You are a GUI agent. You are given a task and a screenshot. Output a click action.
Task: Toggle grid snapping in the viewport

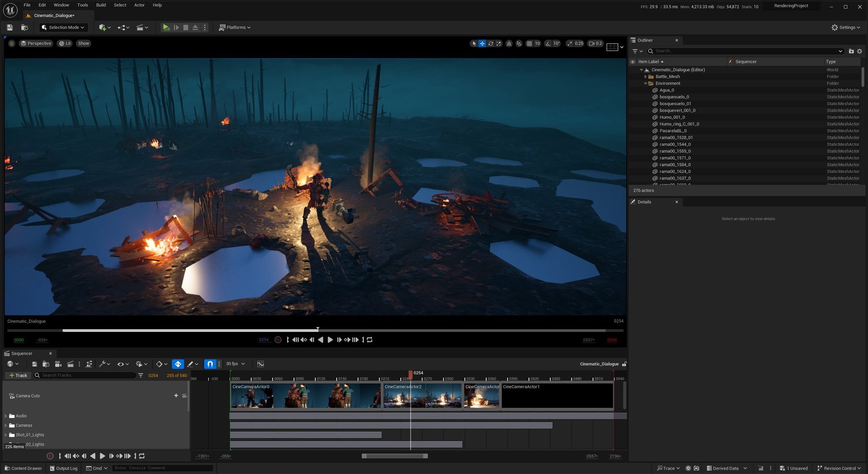point(529,43)
